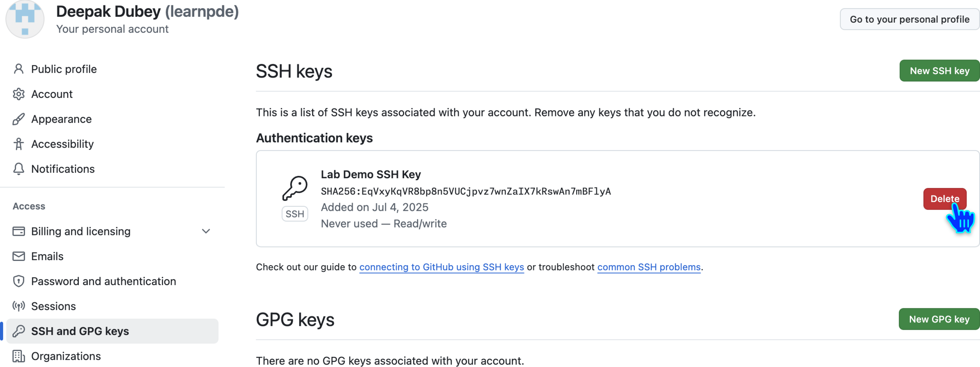Screen dimensions: 980x367
Task: Click the Organizations building icon
Action: point(18,356)
